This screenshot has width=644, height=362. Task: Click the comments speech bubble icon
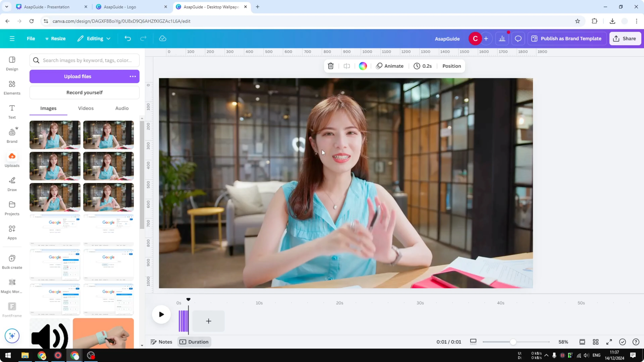tap(518, 39)
